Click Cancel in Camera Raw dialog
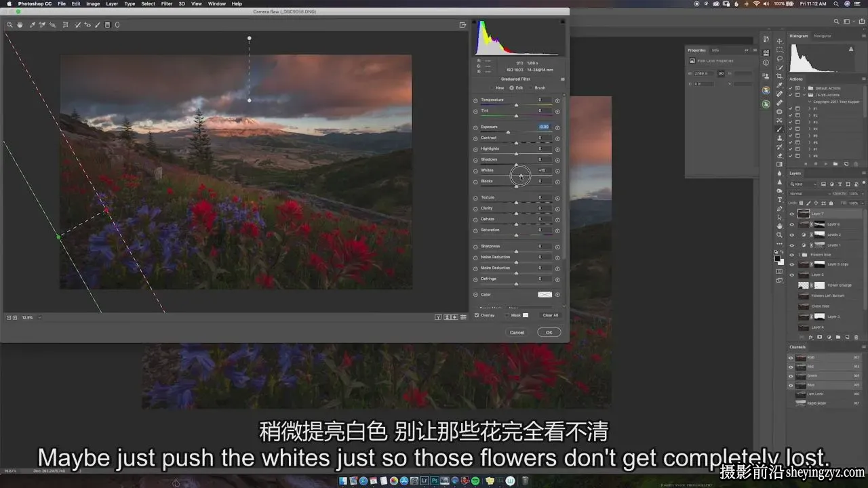The image size is (868, 488). (517, 332)
